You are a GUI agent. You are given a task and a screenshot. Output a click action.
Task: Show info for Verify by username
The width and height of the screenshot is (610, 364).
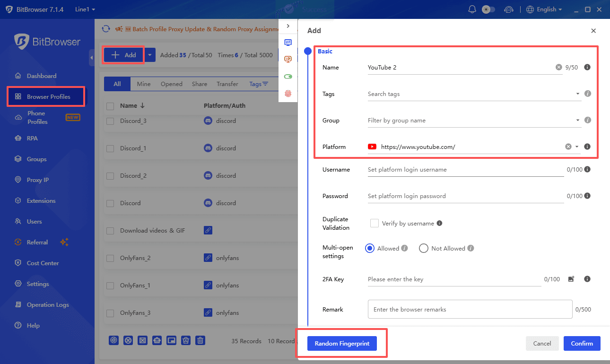[x=439, y=224]
